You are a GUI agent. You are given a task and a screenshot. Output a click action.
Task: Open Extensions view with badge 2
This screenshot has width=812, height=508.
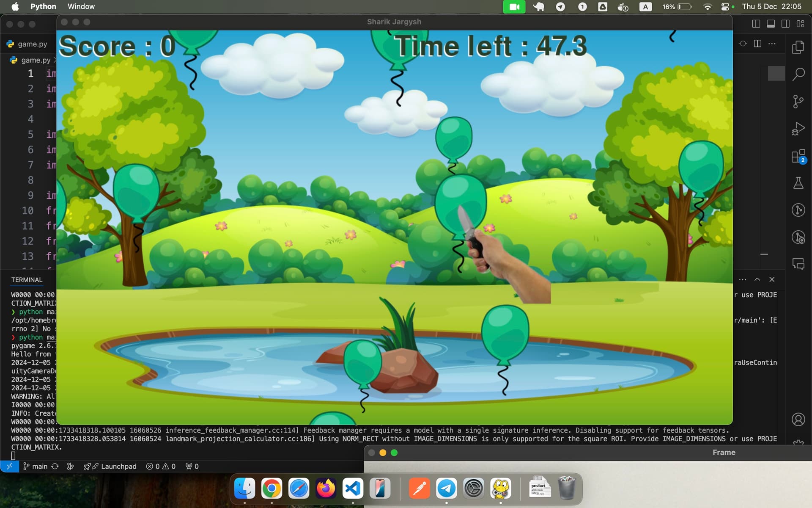coord(798,156)
